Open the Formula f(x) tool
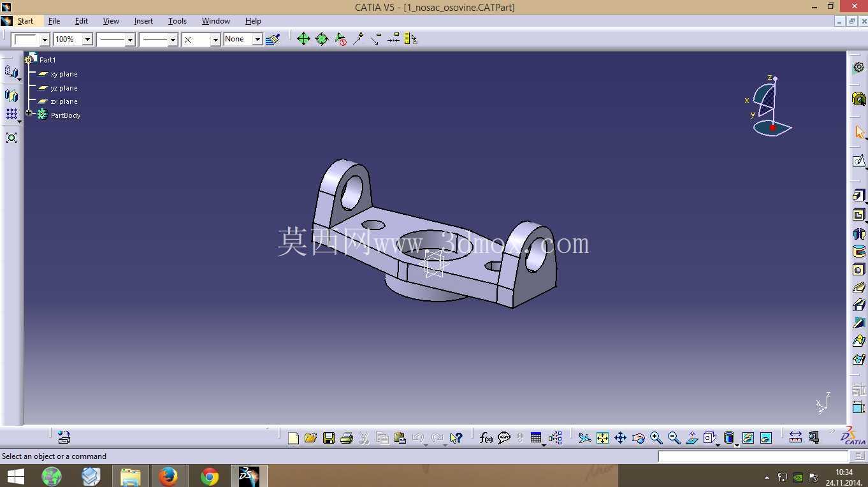 (x=486, y=438)
